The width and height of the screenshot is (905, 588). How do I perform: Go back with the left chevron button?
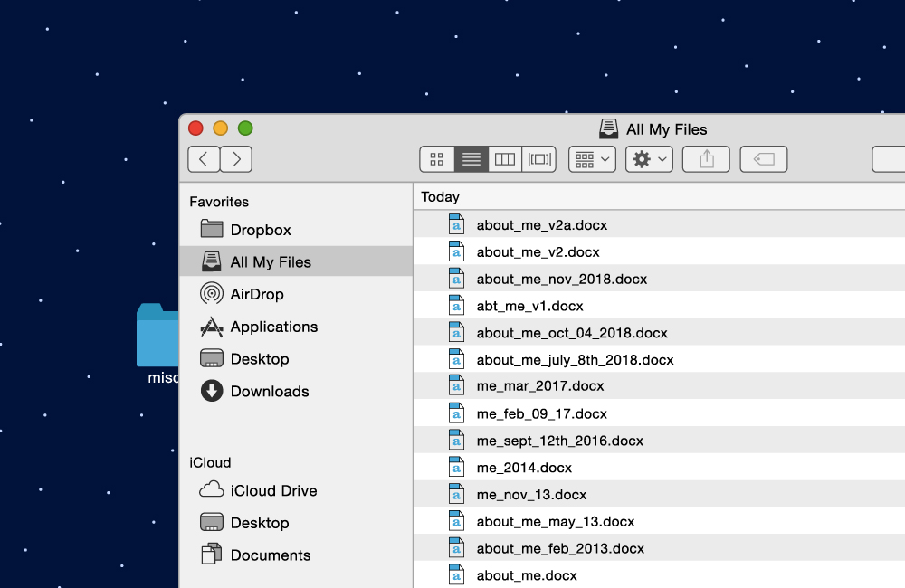[x=203, y=158]
